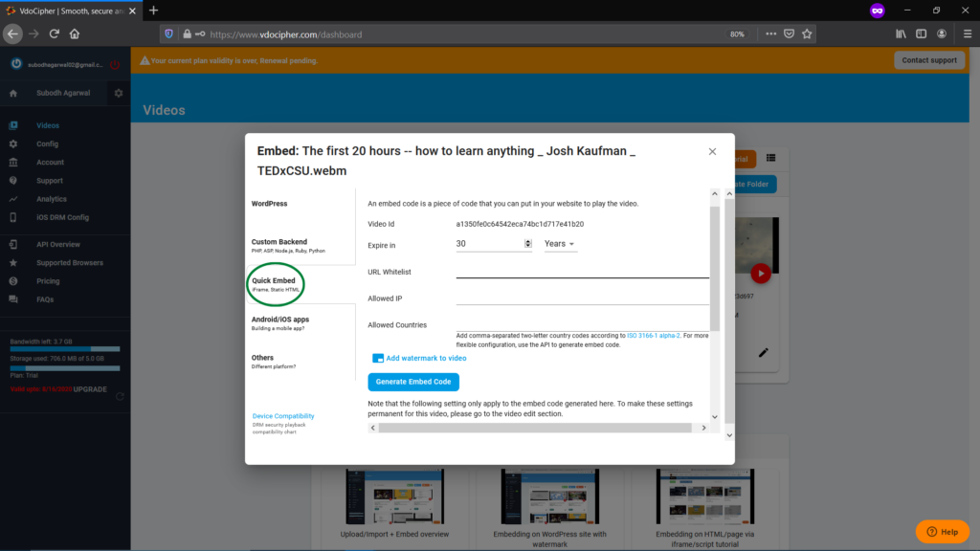980x551 pixels.
Task: Open the browser home page icon
Action: click(75, 34)
